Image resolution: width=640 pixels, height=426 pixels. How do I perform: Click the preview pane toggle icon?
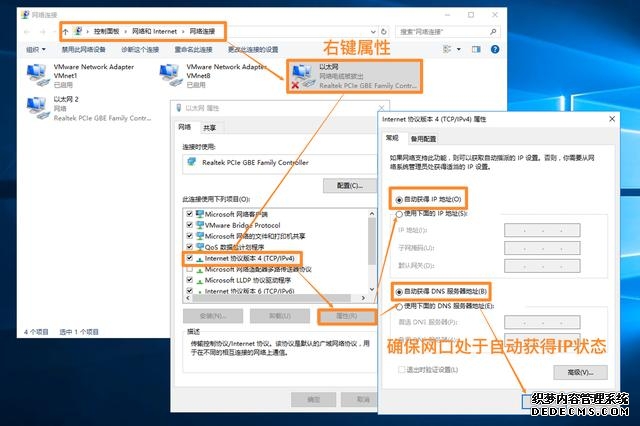click(476, 49)
